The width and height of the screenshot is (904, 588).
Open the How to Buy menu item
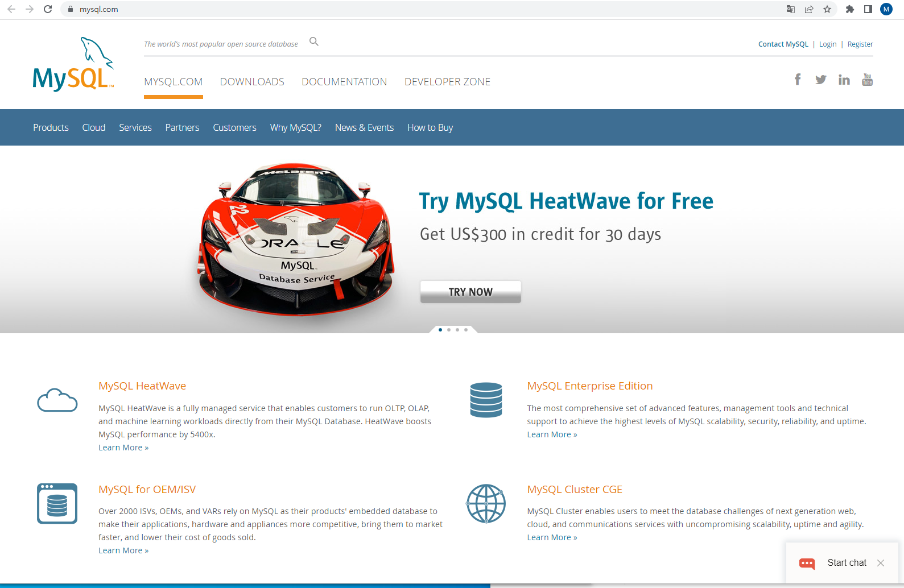430,127
